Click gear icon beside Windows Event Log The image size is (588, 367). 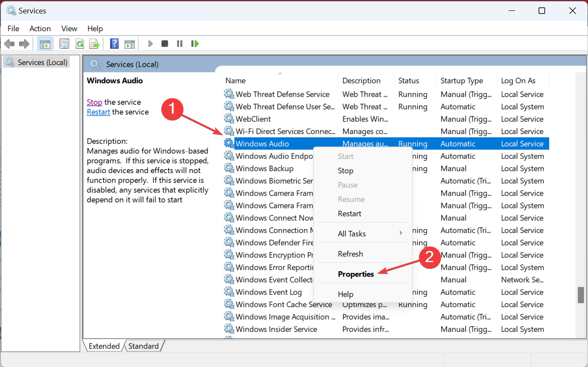[x=229, y=292]
